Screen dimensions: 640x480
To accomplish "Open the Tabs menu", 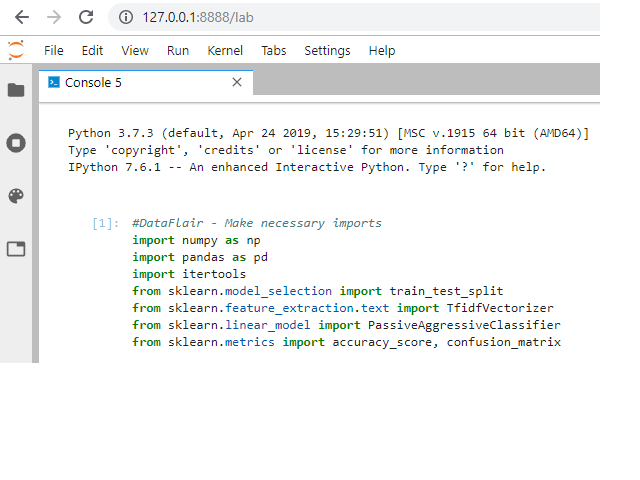I will [273, 50].
